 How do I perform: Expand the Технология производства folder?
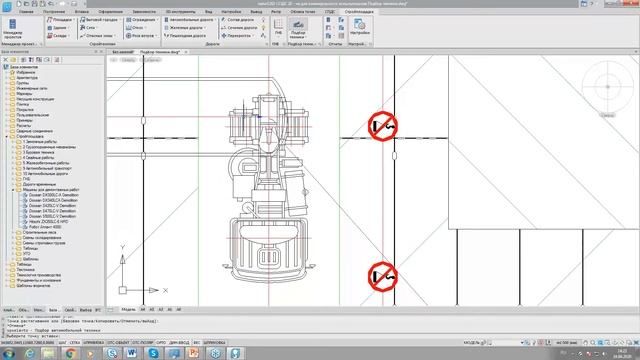7,275
